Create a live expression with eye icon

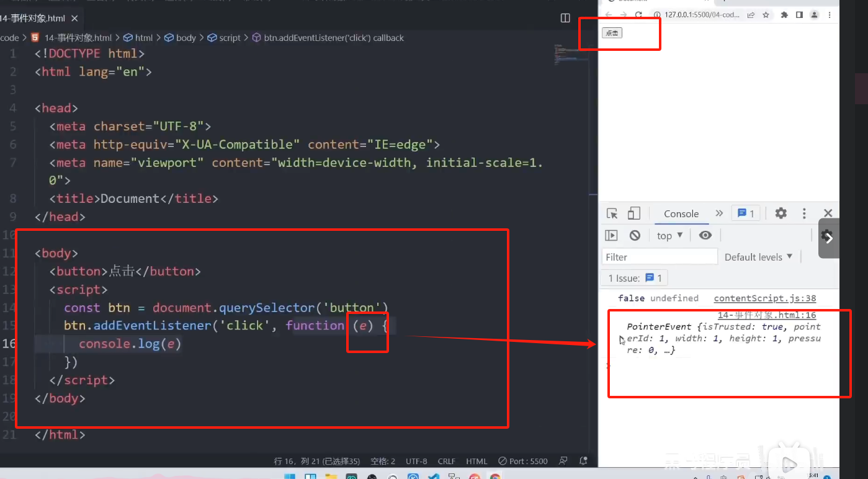[x=705, y=235]
